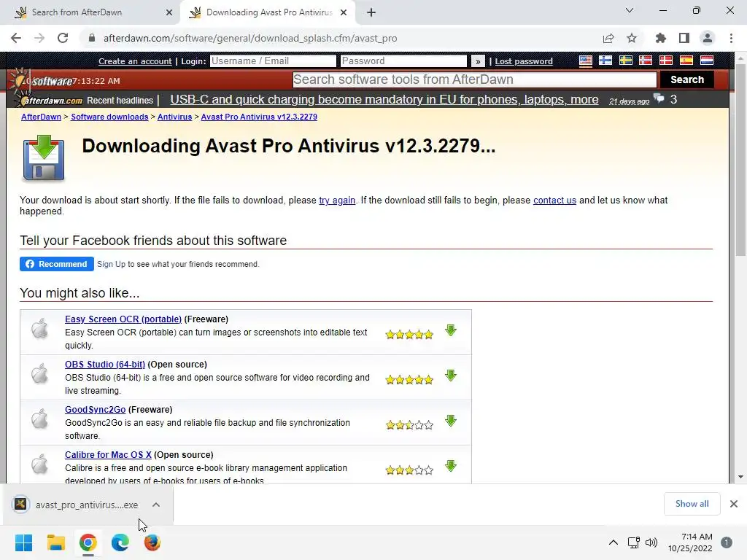This screenshot has height=560, width=747.
Task: Close the downloads bar
Action: pyautogui.click(x=734, y=504)
